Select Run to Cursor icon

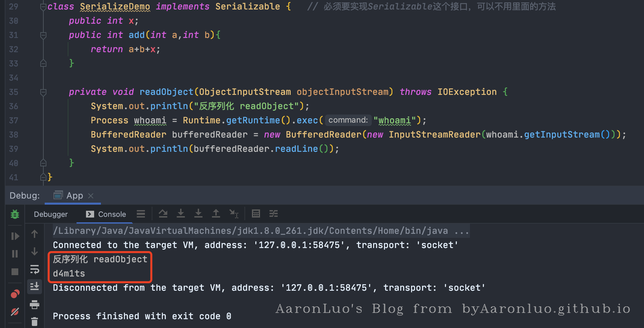(234, 214)
